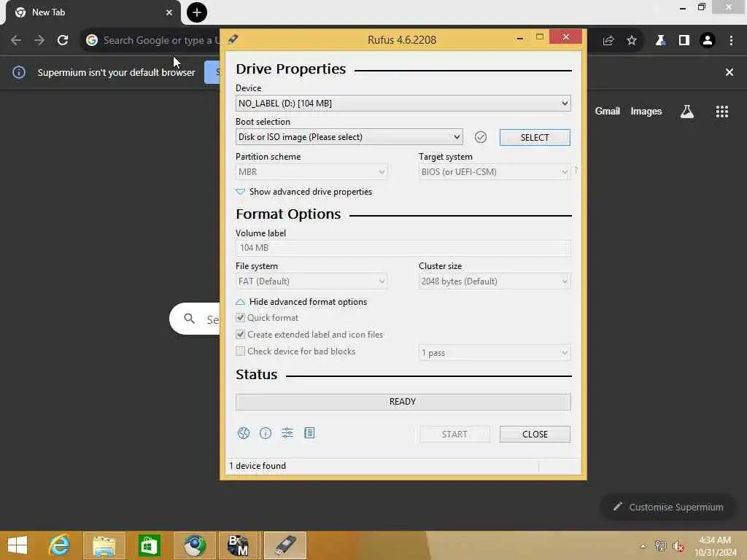
Task: Show the Rufus log icon
Action: (x=309, y=433)
